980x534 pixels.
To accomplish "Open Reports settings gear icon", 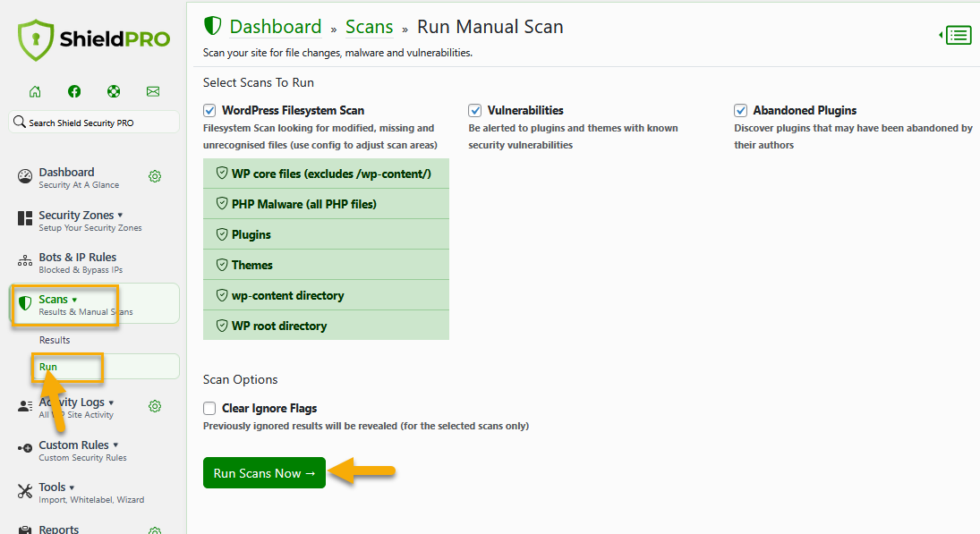I will coord(155,530).
